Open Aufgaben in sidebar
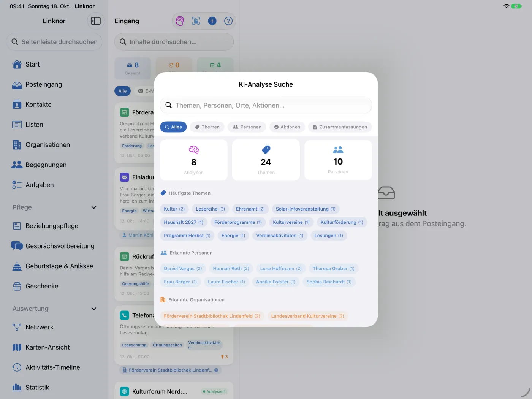The image size is (532, 399). pyautogui.click(x=54, y=185)
